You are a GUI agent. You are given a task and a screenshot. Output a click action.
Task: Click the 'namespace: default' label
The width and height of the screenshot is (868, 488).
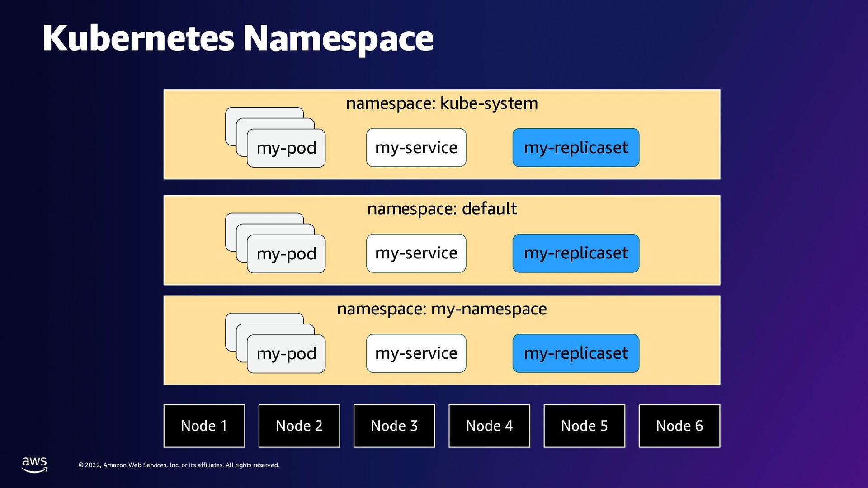[x=442, y=209]
